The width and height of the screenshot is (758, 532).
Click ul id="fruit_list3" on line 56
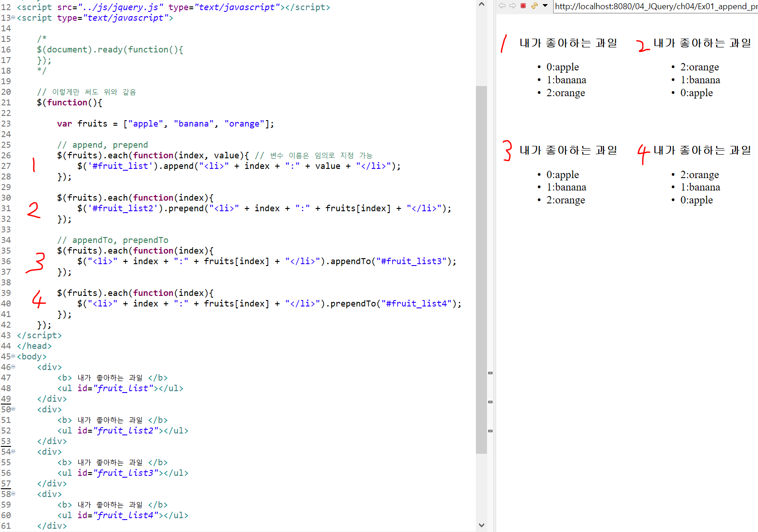[x=123, y=473]
